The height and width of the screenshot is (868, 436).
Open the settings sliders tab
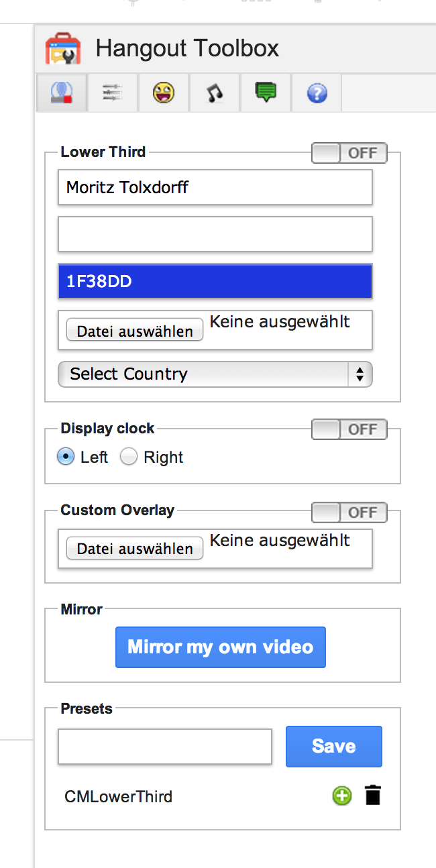point(113,93)
